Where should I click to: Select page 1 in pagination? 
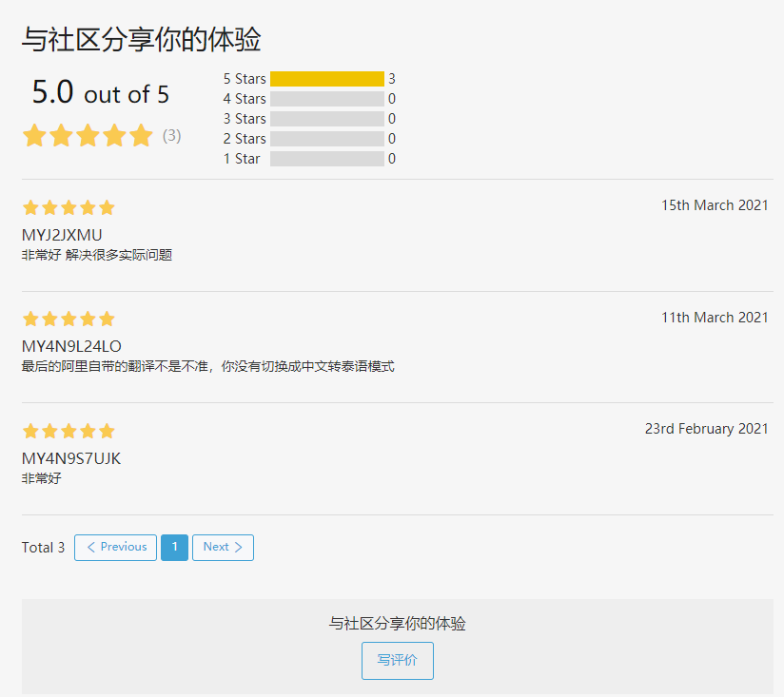pyautogui.click(x=174, y=548)
